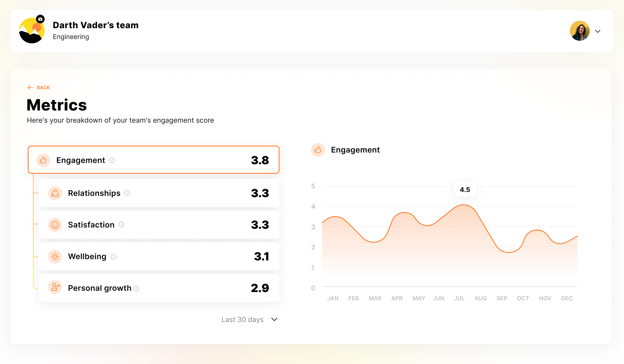The width and height of the screenshot is (624, 364).
Task: Open info icon beside Wellbeing
Action: (113, 257)
